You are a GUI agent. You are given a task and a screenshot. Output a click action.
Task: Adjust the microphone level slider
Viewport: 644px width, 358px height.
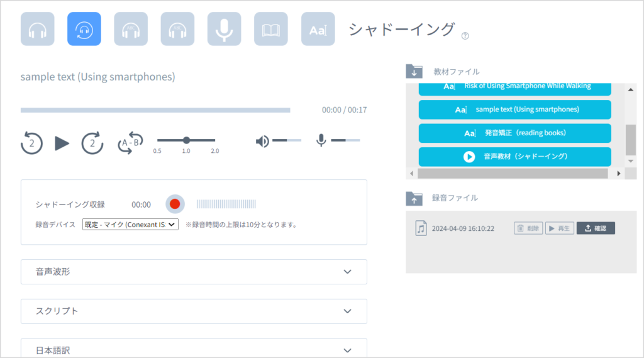point(345,140)
